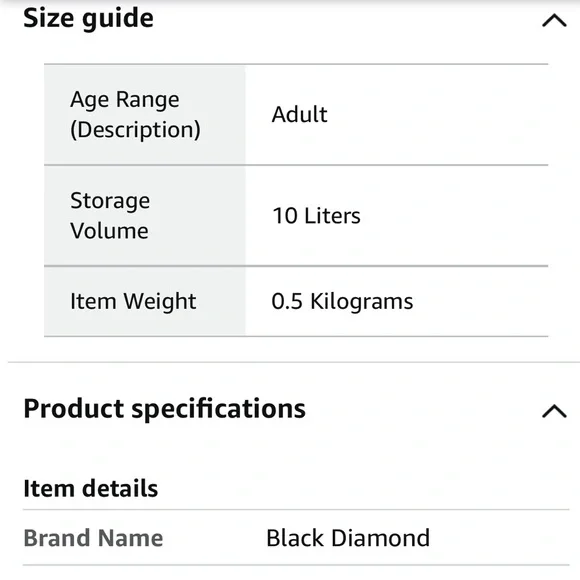This screenshot has height=580, width=580.
Task: Select the 0.5 Kilograms value
Action: click(343, 301)
